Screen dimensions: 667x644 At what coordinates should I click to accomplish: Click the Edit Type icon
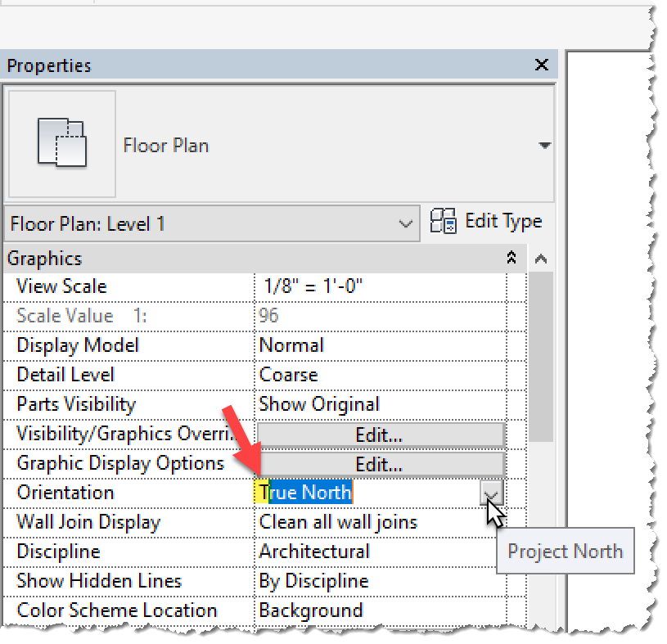[444, 221]
